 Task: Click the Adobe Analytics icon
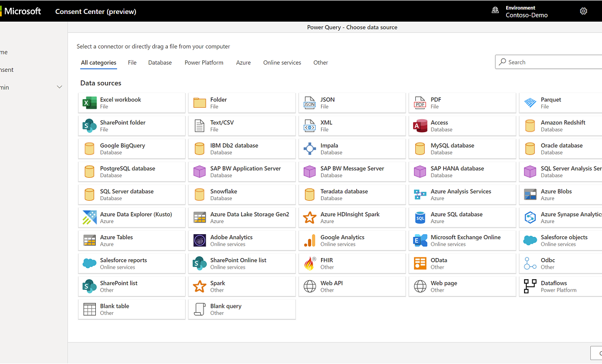click(200, 240)
